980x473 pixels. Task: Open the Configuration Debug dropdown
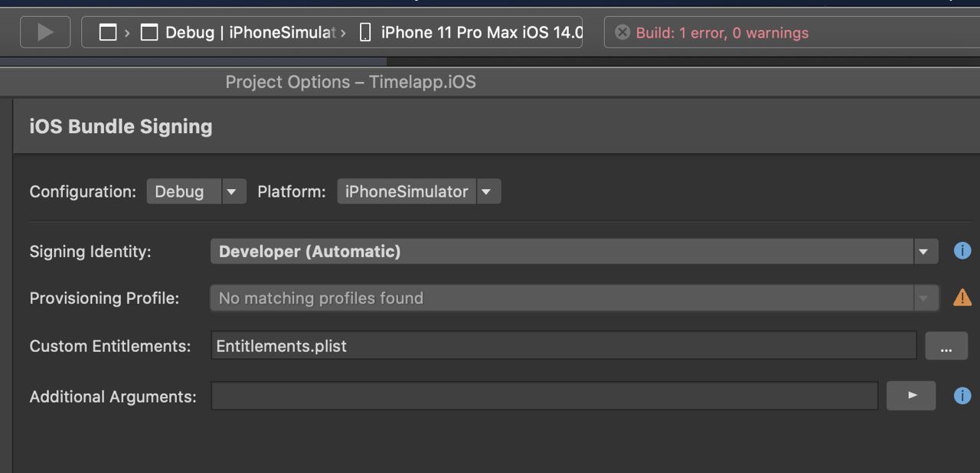pyautogui.click(x=197, y=191)
